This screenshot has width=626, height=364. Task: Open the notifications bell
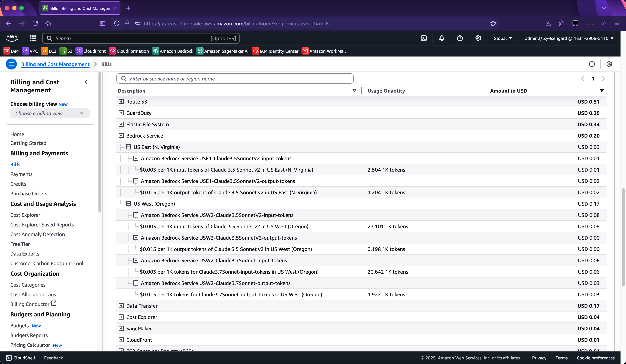click(x=441, y=38)
